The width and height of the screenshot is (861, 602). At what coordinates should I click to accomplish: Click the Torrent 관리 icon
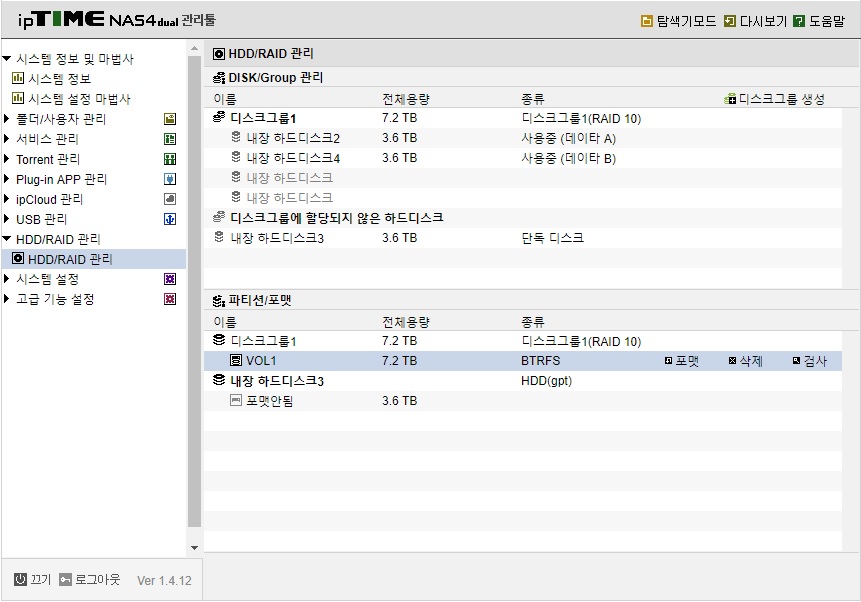tap(170, 159)
